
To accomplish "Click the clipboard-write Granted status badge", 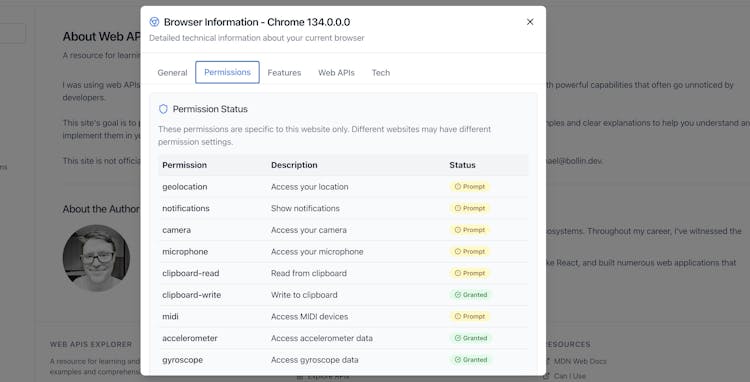I will 471,295.
